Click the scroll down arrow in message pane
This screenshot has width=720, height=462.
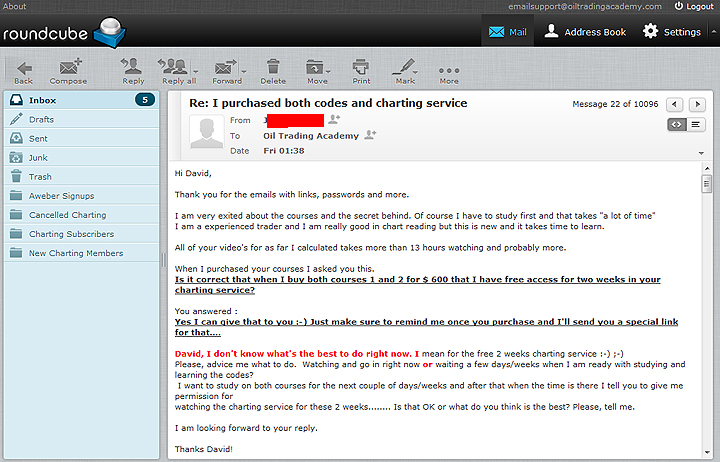pyautogui.click(x=707, y=453)
